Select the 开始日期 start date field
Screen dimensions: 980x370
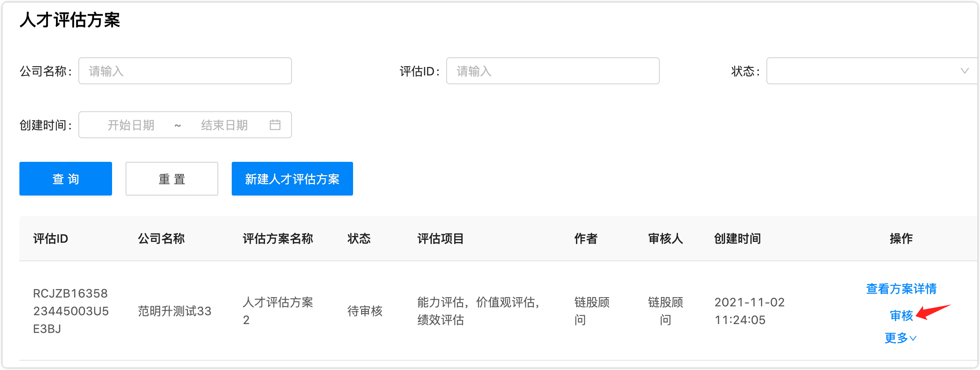coord(131,125)
